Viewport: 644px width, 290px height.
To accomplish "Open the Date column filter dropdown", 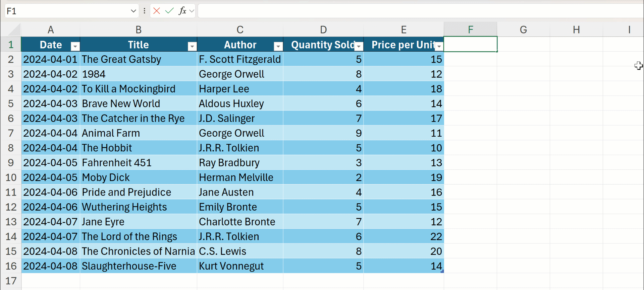I will 75,46.
